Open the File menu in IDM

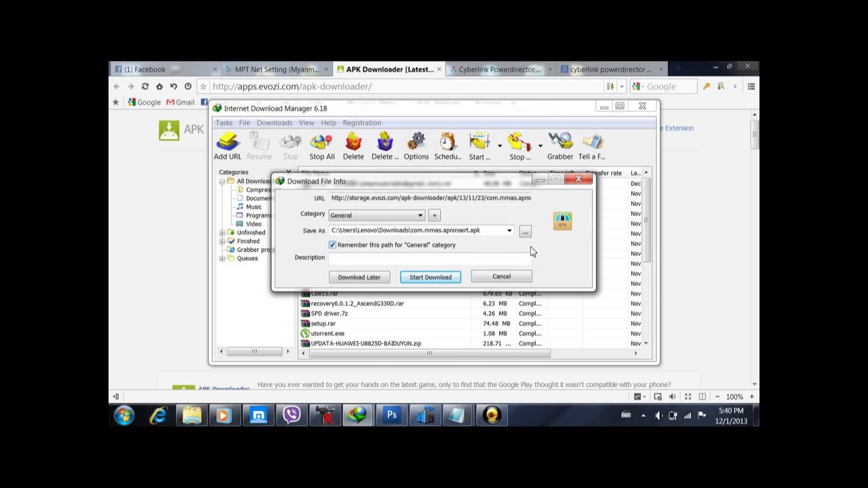244,123
